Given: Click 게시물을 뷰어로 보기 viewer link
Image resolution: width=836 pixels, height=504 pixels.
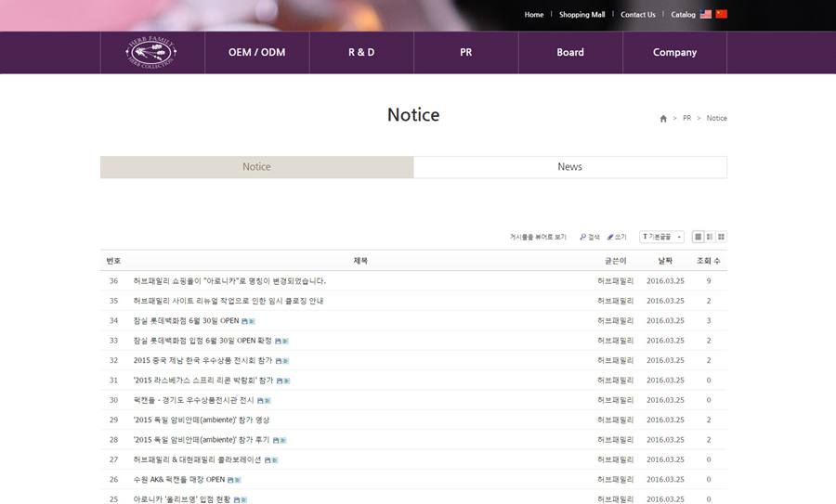Looking at the screenshot, I should coord(538,238).
